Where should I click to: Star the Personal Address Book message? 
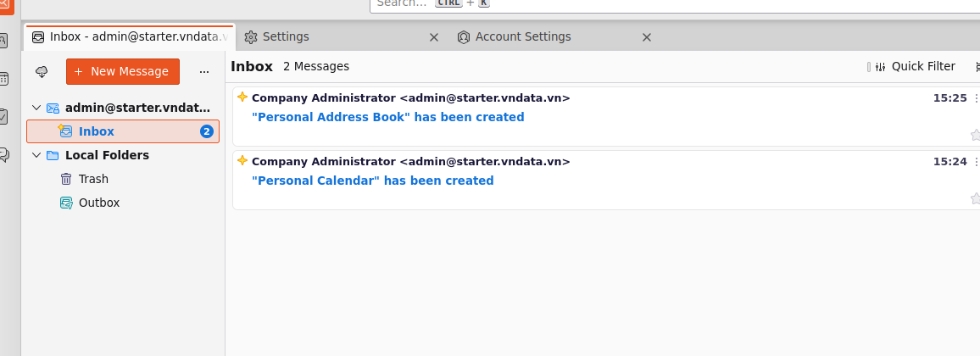975,135
